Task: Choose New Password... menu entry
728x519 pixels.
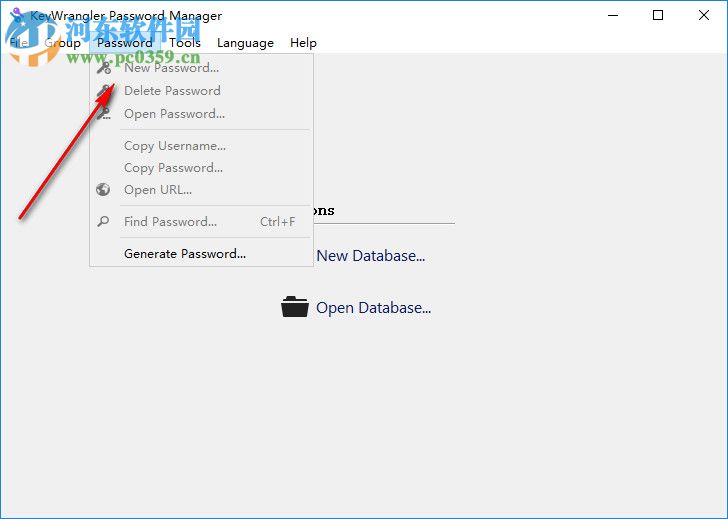Action: tap(201, 68)
